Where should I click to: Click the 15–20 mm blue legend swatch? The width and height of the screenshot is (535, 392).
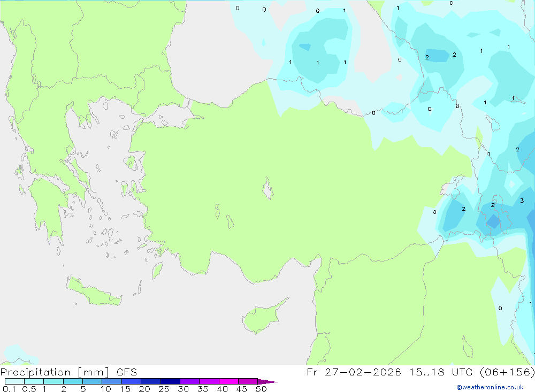[132, 381]
